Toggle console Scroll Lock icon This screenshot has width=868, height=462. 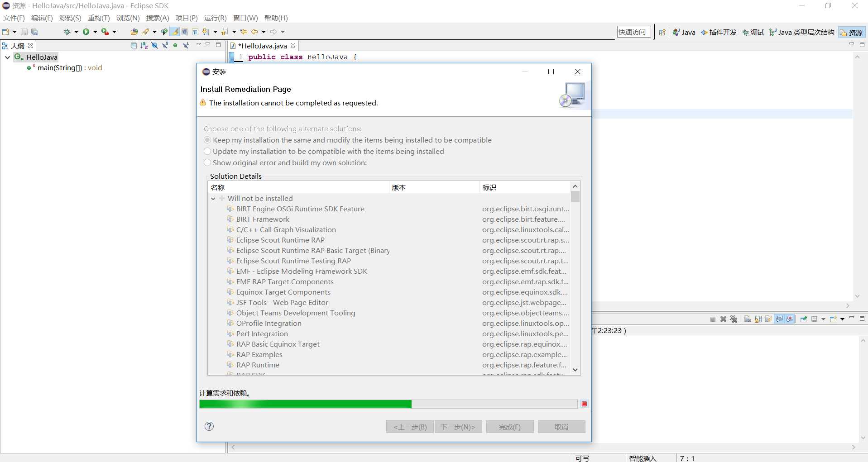point(758,319)
